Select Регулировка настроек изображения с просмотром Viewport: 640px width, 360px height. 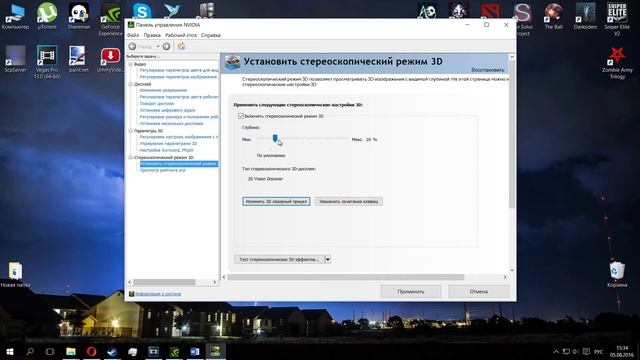click(179, 137)
